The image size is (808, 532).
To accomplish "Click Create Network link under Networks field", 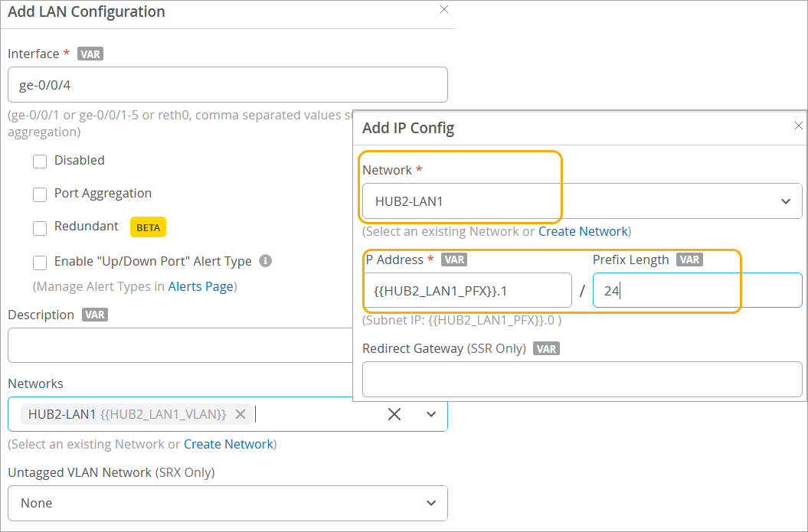I will 228,445.
